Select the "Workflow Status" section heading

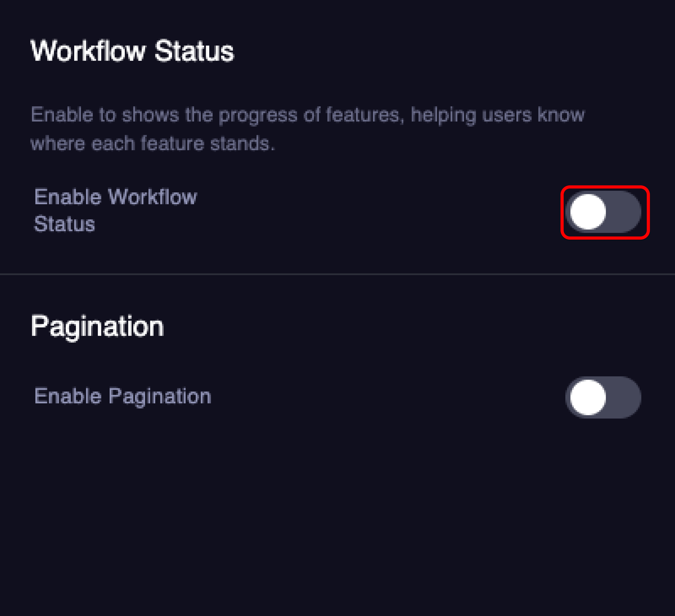tap(132, 51)
